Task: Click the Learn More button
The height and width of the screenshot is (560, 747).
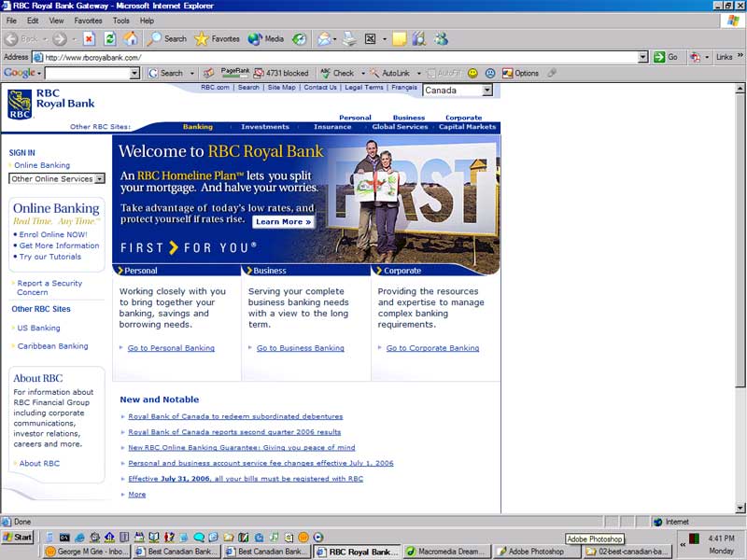Action: (x=283, y=222)
